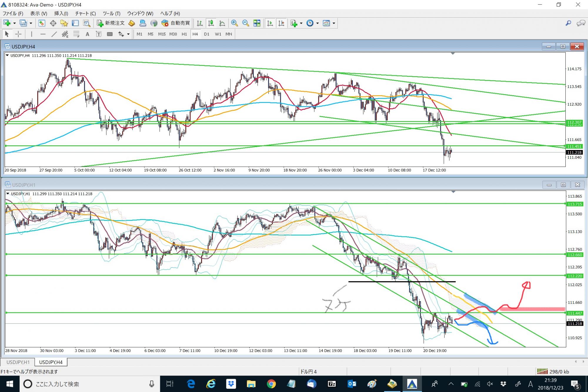The height and width of the screenshot is (392, 588).
Task: Expand the USDJPY,H4 chart info triangle
Action: pyautogui.click(x=7, y=55)
